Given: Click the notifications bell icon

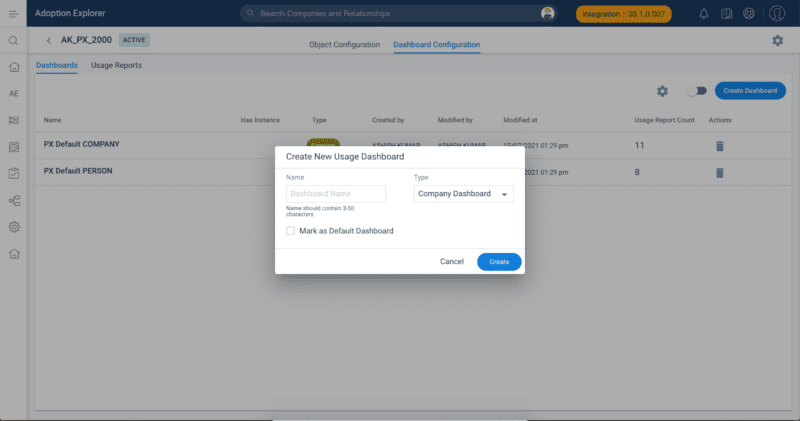Looking at the screenshot, I should tap(704, 14).
